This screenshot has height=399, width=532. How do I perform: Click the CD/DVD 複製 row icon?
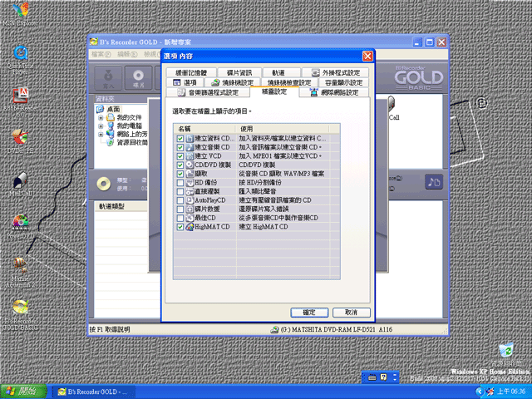pos(190,165)
